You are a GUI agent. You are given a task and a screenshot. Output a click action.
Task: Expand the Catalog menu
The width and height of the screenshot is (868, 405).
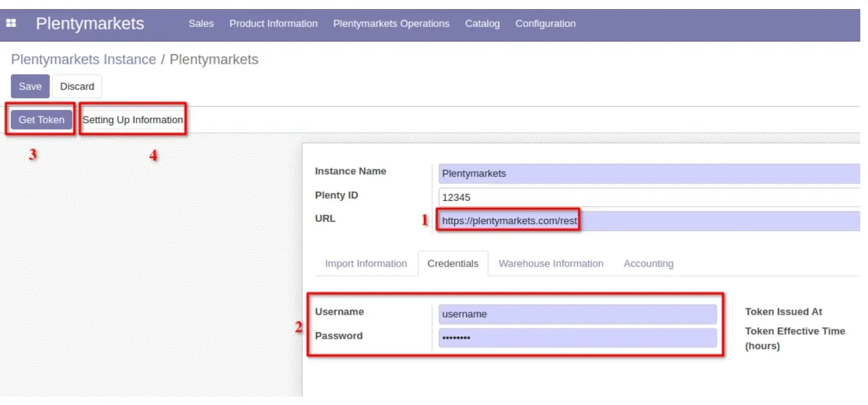click(x=482, y=24)
